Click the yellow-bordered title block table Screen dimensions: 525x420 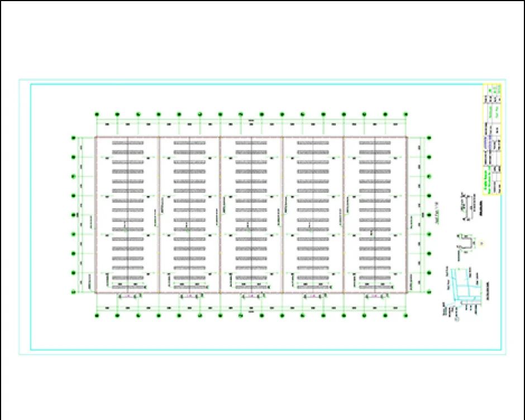pos(492,140)
